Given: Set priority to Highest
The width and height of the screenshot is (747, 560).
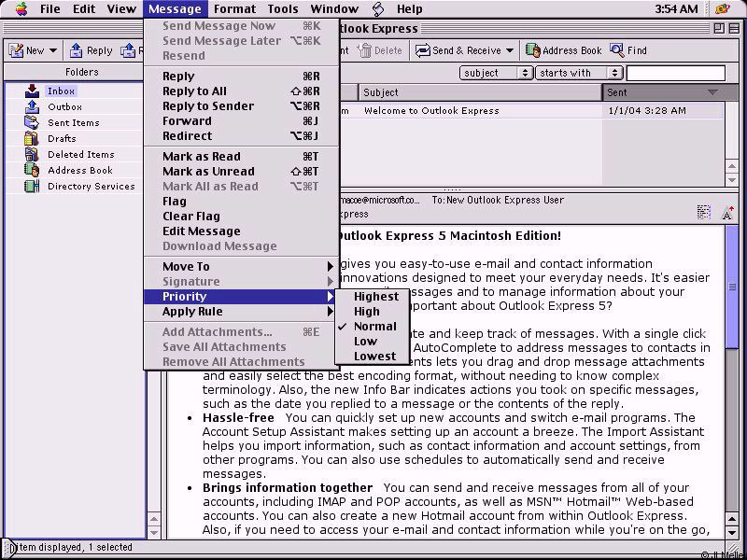Looking at the screenshot, I should pos(375,297).
